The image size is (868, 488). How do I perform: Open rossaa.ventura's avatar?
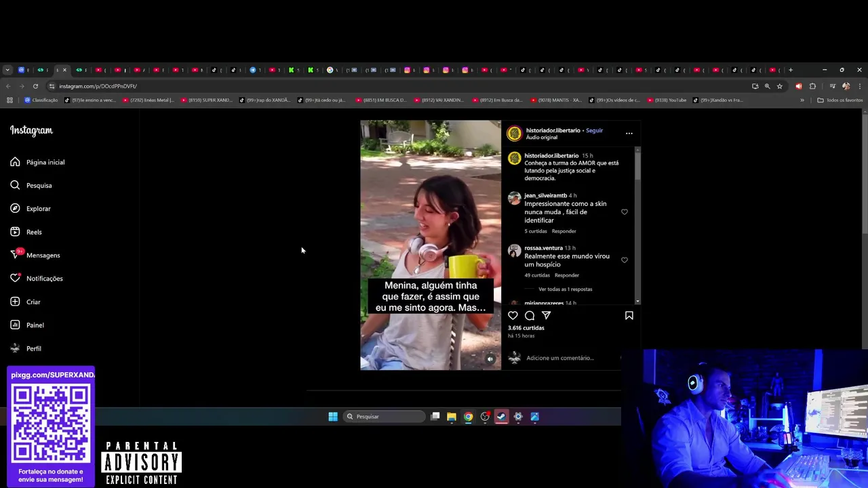point(514,251)
